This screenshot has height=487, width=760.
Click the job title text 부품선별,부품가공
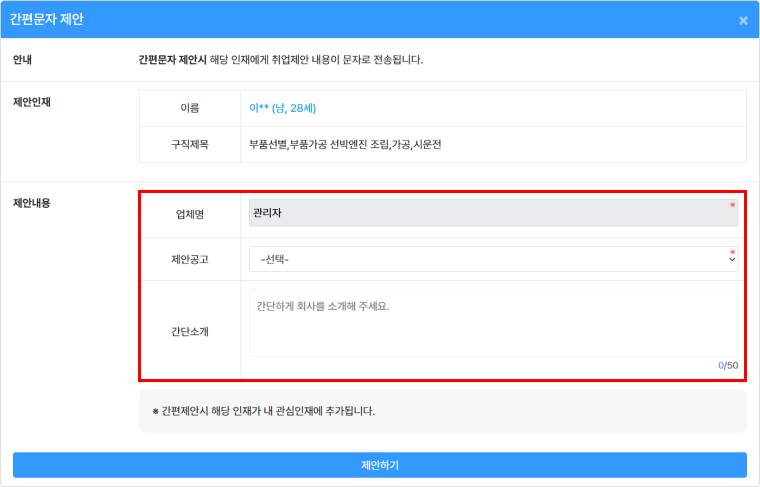pos(345,144)
